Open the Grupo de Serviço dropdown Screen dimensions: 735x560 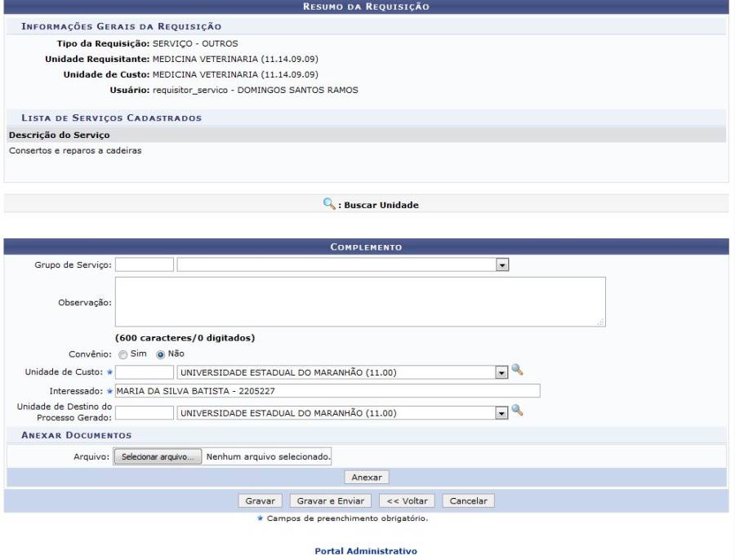pos(502,265)
